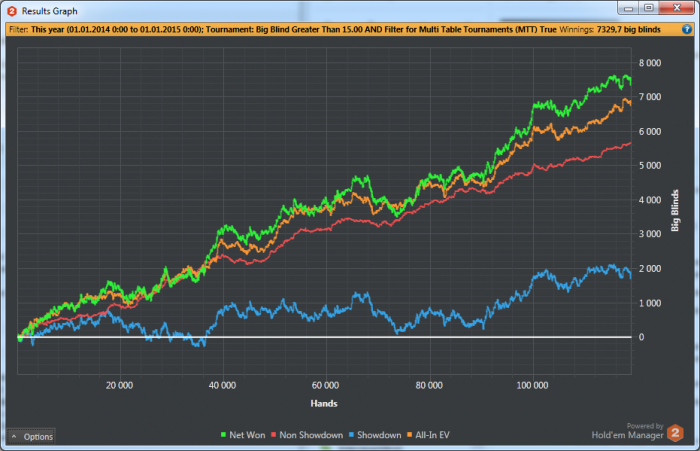Click the 20 000 hands axis label
This screenshot has height=451, width=700.
coord(119,385)
